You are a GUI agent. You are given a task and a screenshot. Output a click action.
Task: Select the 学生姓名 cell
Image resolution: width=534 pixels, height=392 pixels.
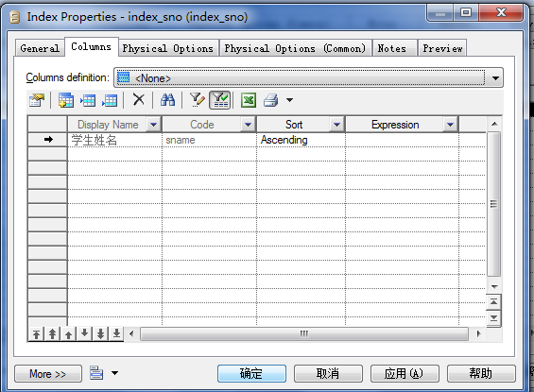[114, 140]
